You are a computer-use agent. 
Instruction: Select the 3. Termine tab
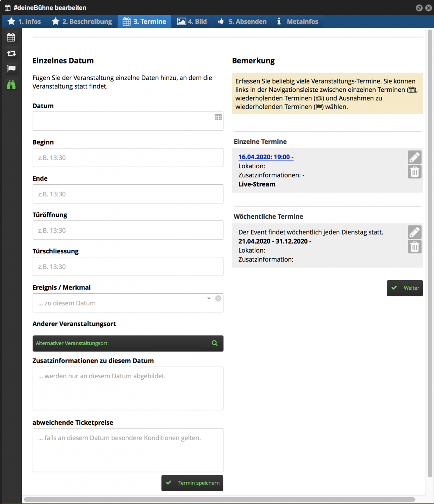144,22
